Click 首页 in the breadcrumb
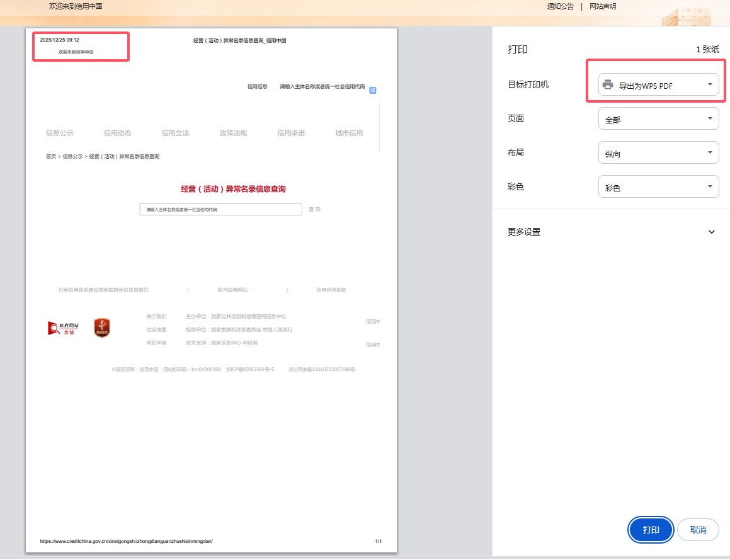 pyautogui.click(x=50, y=156)
